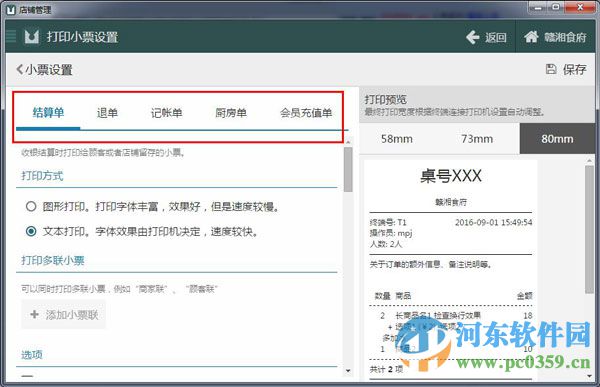Click the settings panel scrollbar thumb
Image resolution: width=600 pixels, height=387 pixels.
(348, 169)
